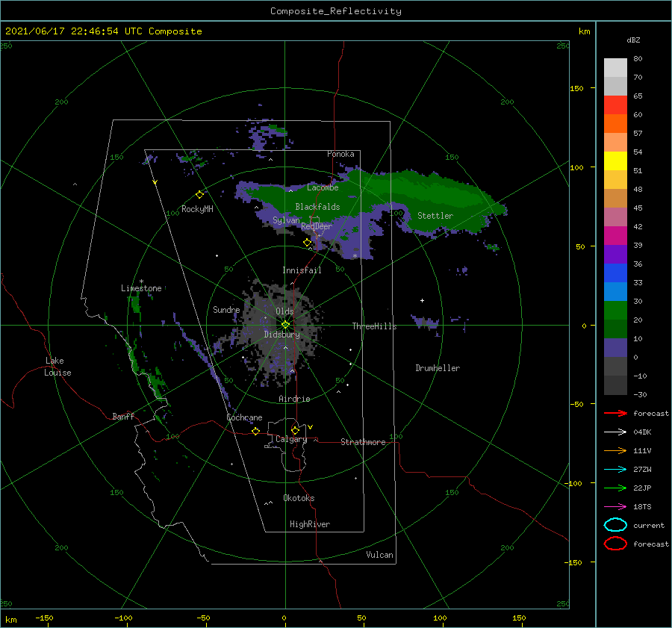The width and height of the screenshot is (672, 628).
Task: Click the Limestone label
Action: (141, 288)
